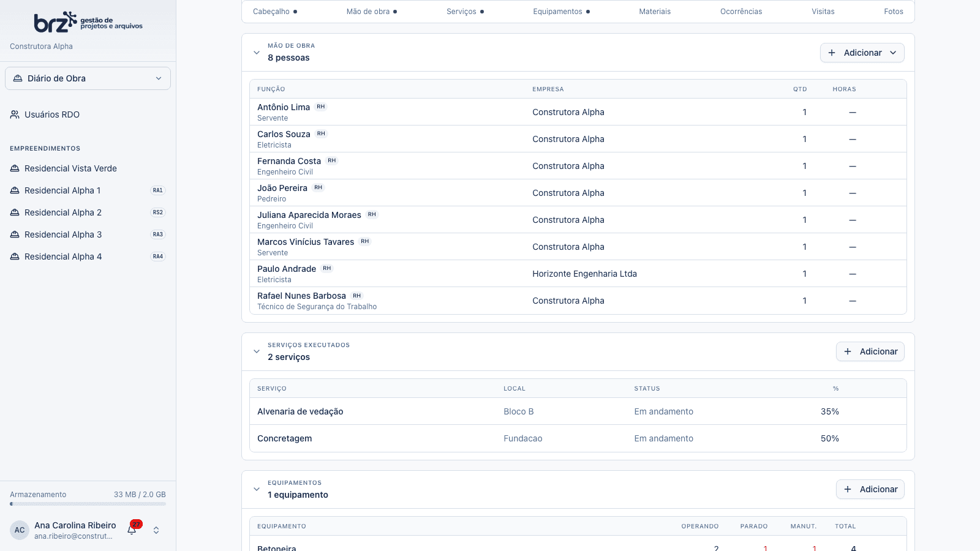The image size is (980, 551).
Task: Click Horizonte Engenharia Ltda company cell
Action: point(584,274)
